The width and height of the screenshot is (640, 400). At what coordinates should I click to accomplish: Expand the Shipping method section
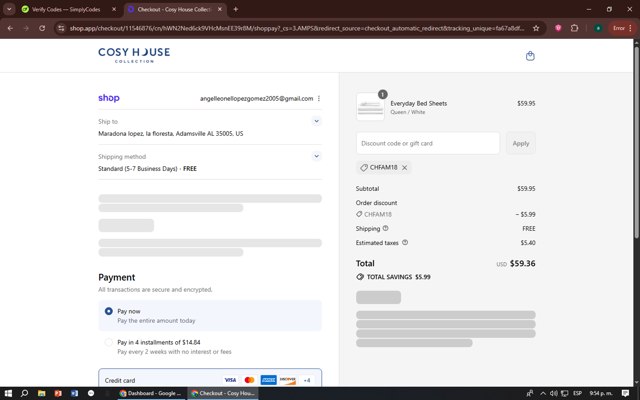(x=316, y=156)
